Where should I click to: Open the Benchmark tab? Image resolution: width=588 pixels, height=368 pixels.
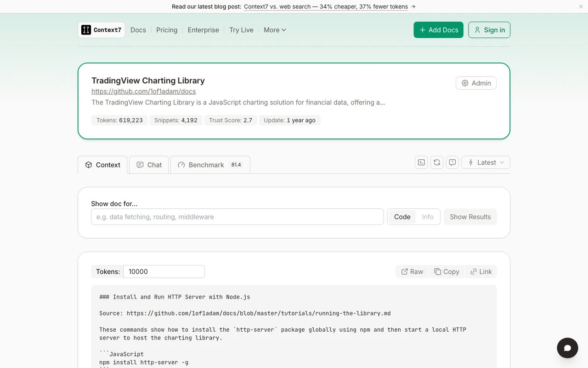coord(210,165)
